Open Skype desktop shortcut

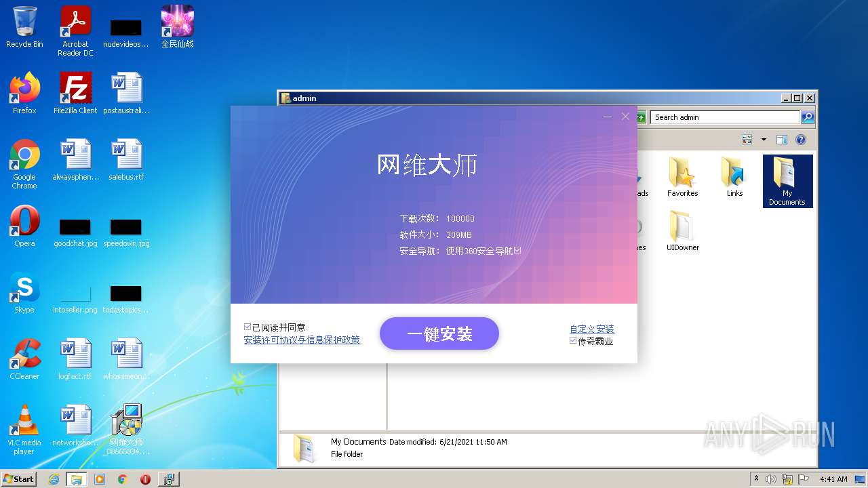pyautogui.click(x=24, y=293)
